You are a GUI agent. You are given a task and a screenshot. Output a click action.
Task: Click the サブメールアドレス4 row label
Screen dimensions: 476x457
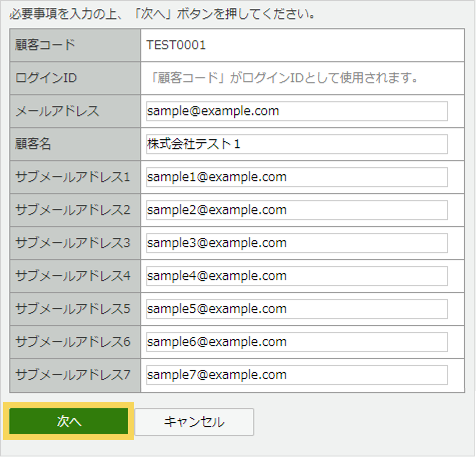[x=73, y=276]
